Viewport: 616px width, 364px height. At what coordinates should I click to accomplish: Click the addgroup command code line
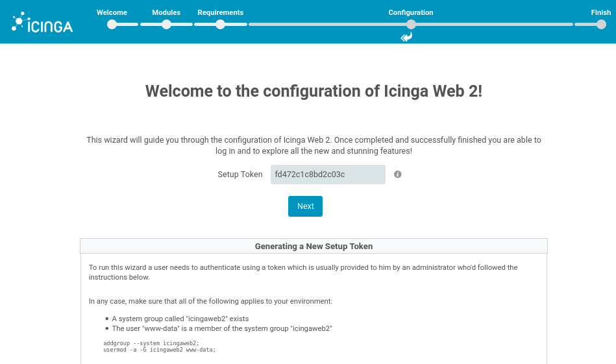(x=151, y=343)
